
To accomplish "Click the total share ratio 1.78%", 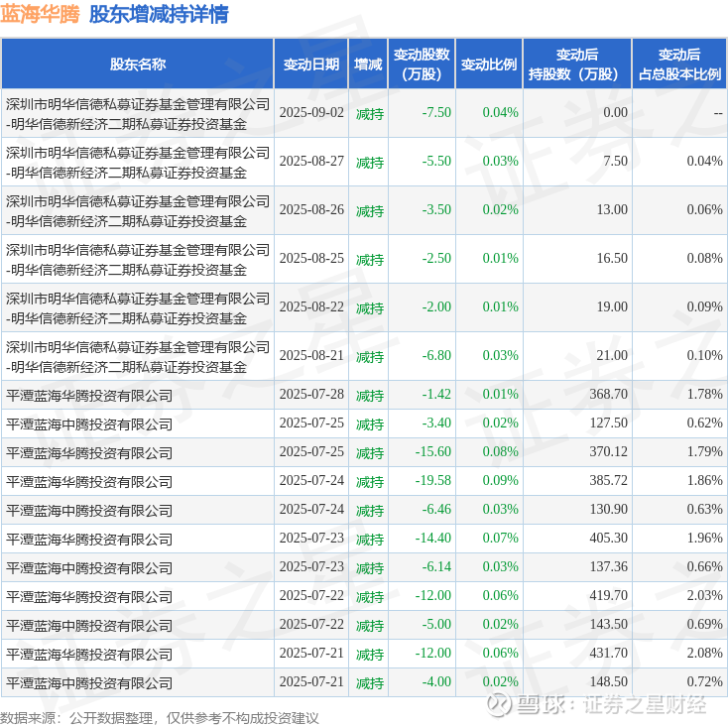I will tap(705, 394).
